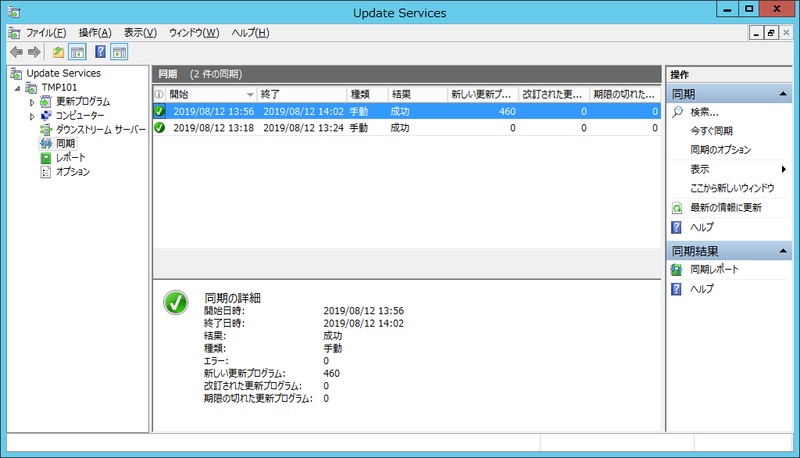Click 2019/08/12 14:02 end time cell
800x458 pixels.
pos(304,111)
